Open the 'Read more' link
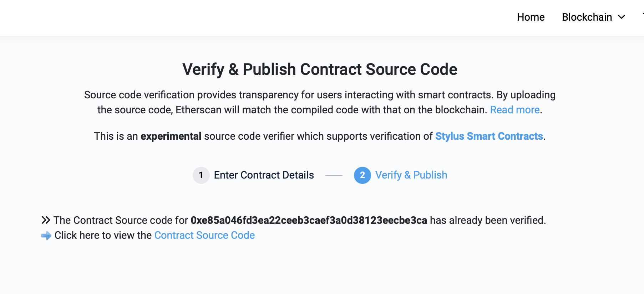 point(514,110)
